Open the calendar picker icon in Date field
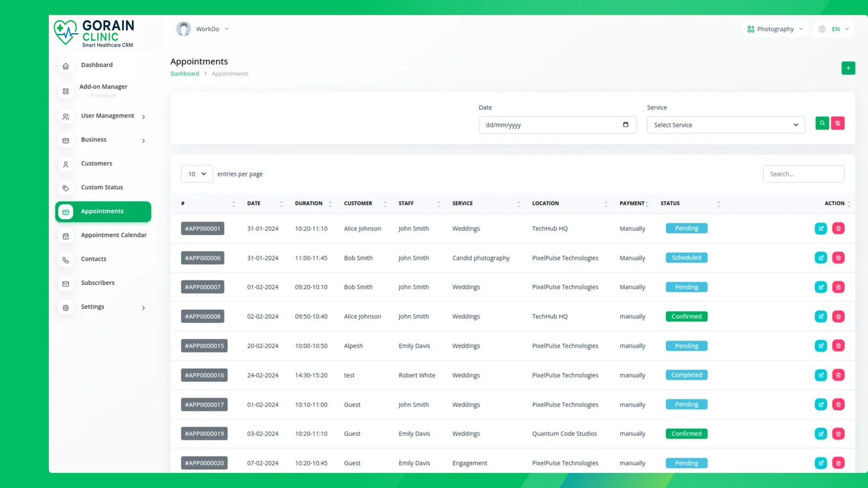The width and height of the screenshot is (868, 488). click(x=626, y=125)
